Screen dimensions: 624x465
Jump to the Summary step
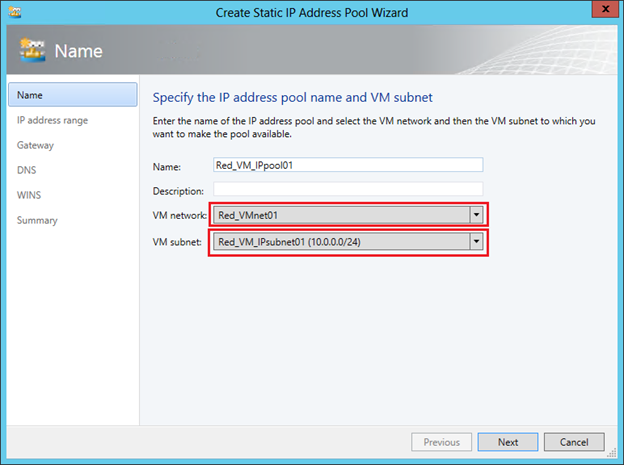coord(37,220)
